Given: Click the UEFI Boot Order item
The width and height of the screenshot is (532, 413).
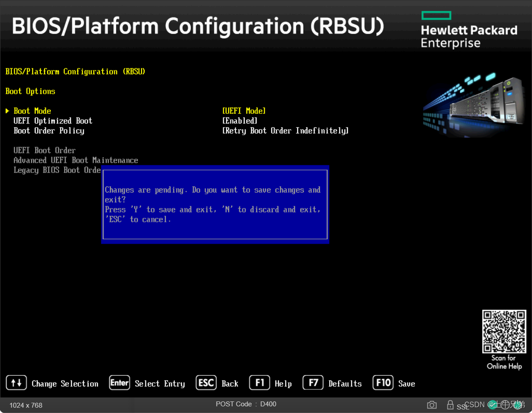Looking at the screenshot, I should 44,150.
